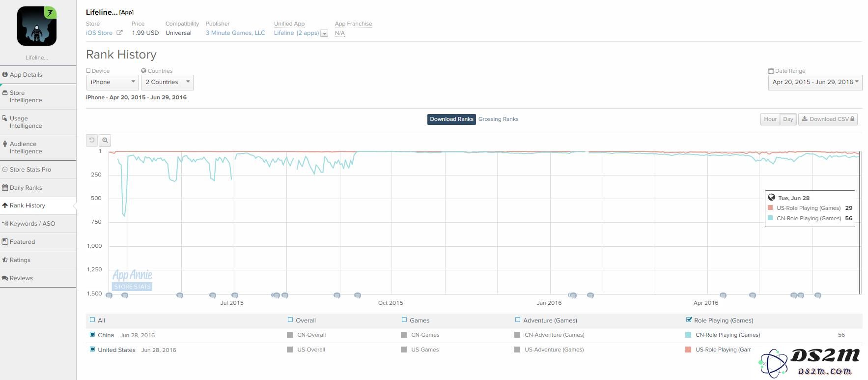Open publisher 3 Minute Games, LLC link

pos(235,33)
